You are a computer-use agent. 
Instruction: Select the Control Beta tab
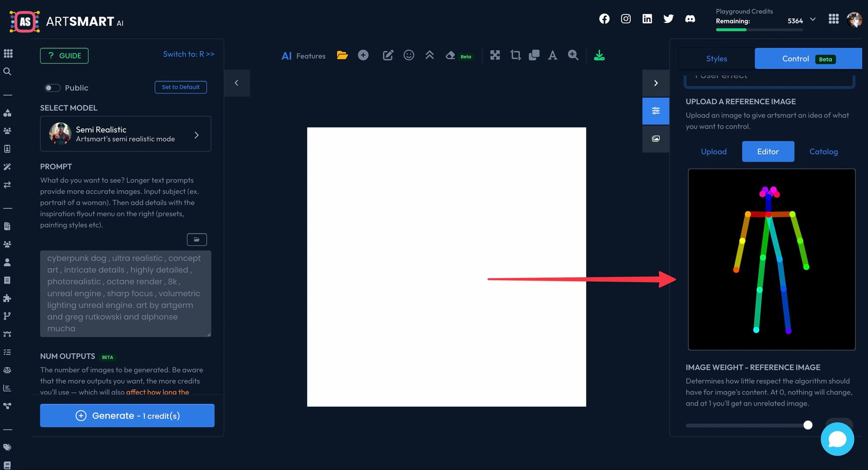pyautogui.click(x=808, y=59)
